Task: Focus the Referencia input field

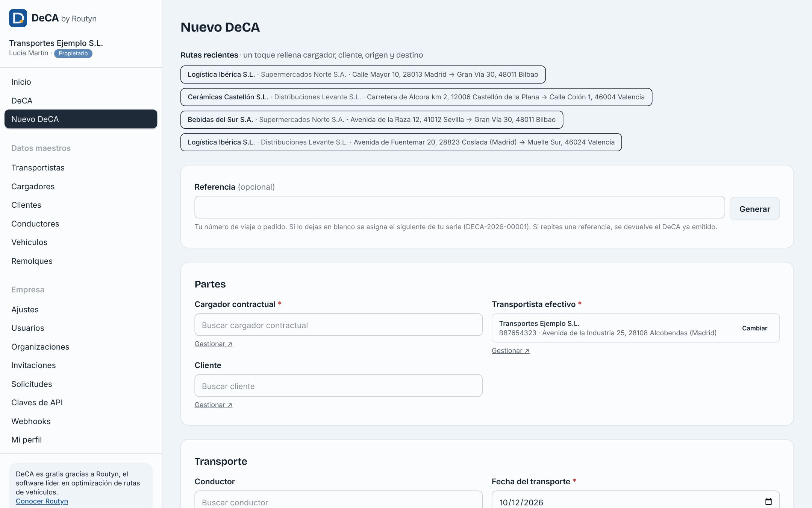Action: click(459, 207)
